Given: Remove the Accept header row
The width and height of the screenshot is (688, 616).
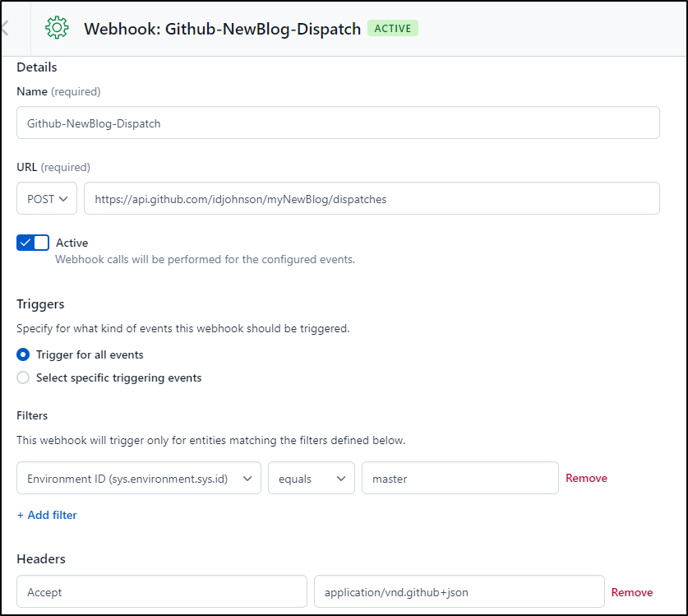Looking at the screenshot, I should pyautogui.click(x=632, y=592).
